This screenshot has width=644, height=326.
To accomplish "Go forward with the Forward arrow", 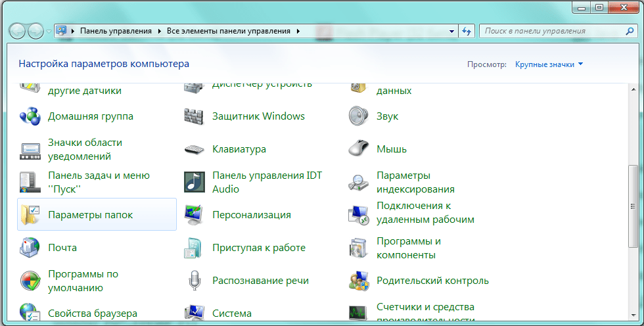I will 35,31.
